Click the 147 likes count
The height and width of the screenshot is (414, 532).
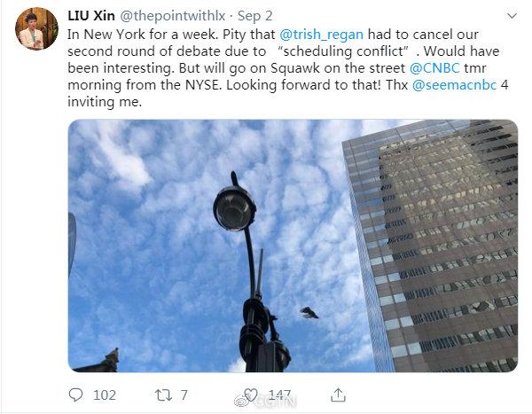pyautogui.click(x=281, y=394)
